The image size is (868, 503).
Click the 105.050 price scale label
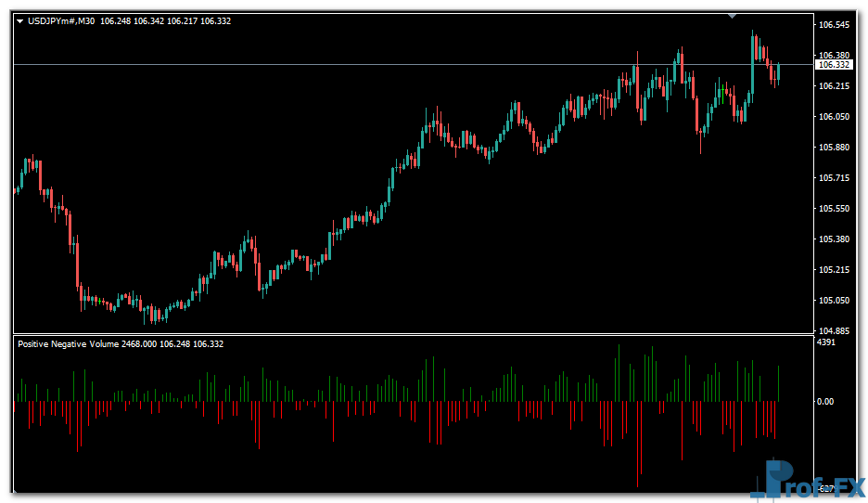click(835, 301)
